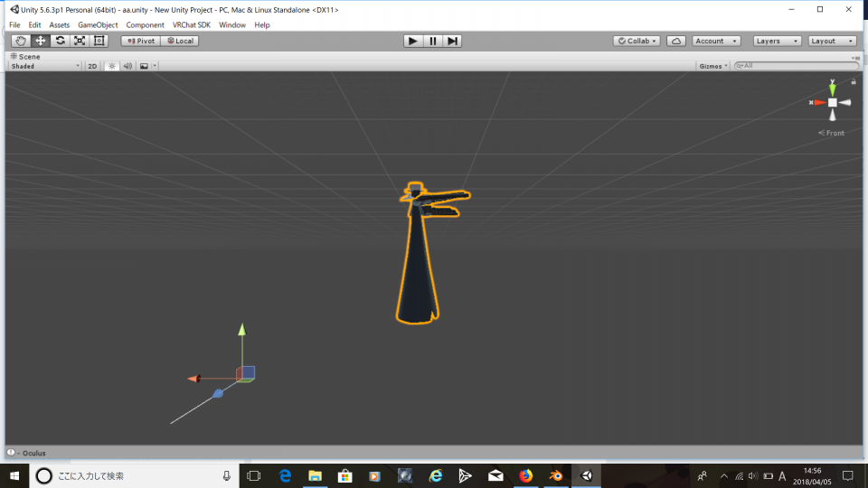Open the volume control in tray
The height and width of the screenshot is (488, 868).
[753, 476]
